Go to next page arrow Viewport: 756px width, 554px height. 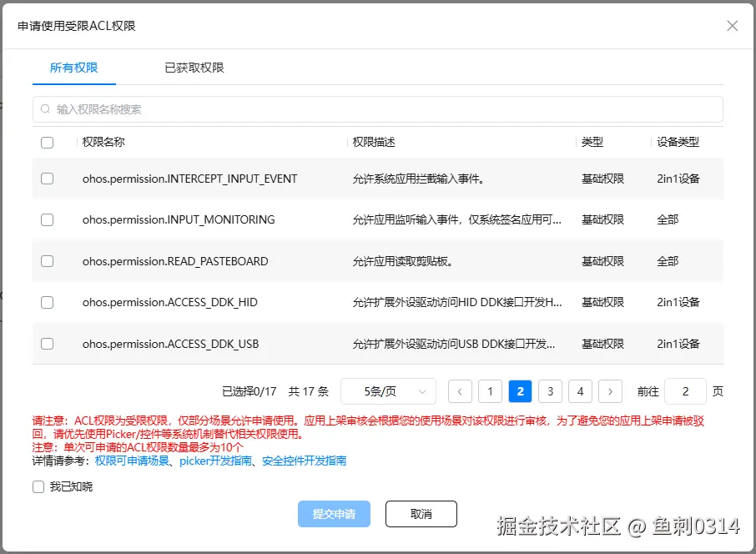[610, 391]
